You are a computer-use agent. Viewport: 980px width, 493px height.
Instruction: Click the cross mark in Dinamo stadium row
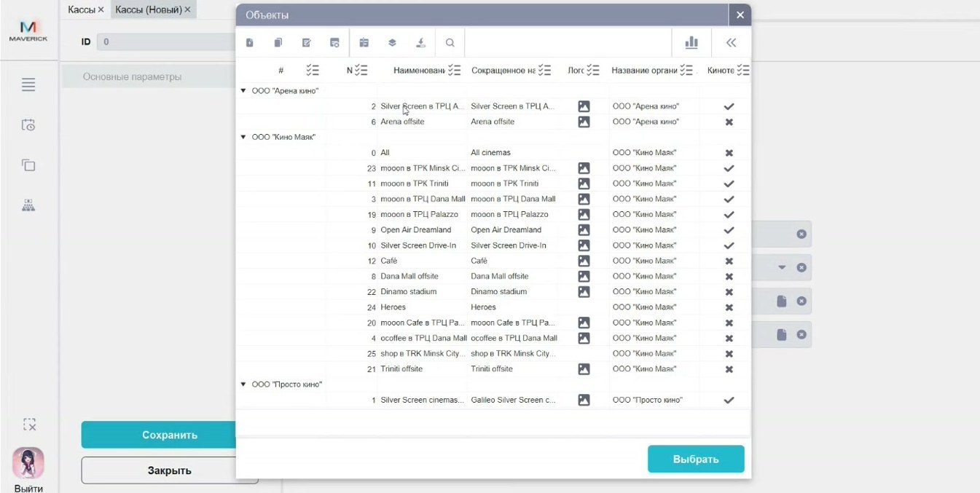click(x=729, y=292)
